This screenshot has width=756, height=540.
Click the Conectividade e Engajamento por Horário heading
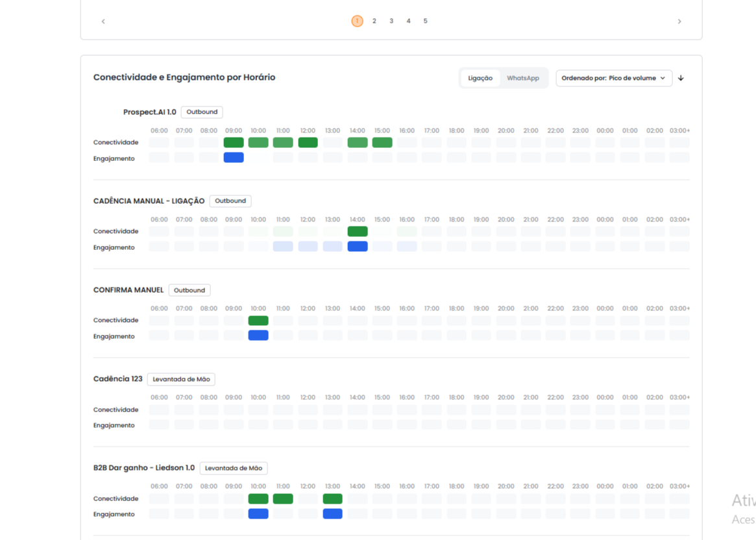coord(184,77)
